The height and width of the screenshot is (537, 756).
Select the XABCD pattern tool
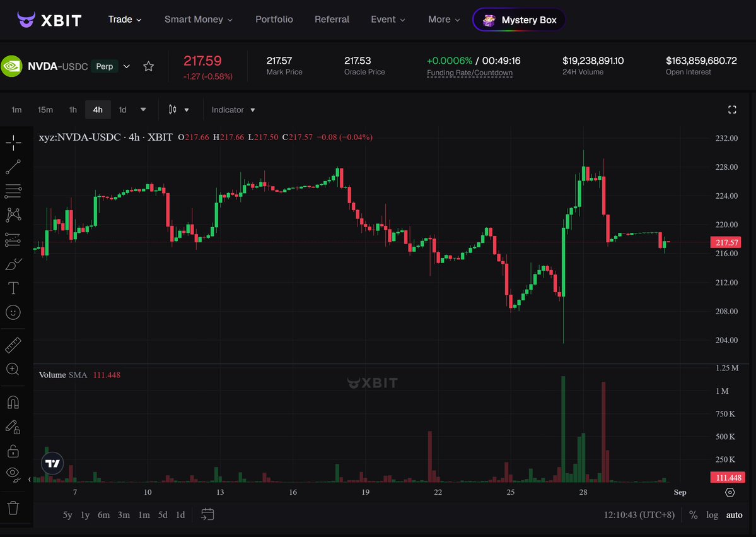13,215
